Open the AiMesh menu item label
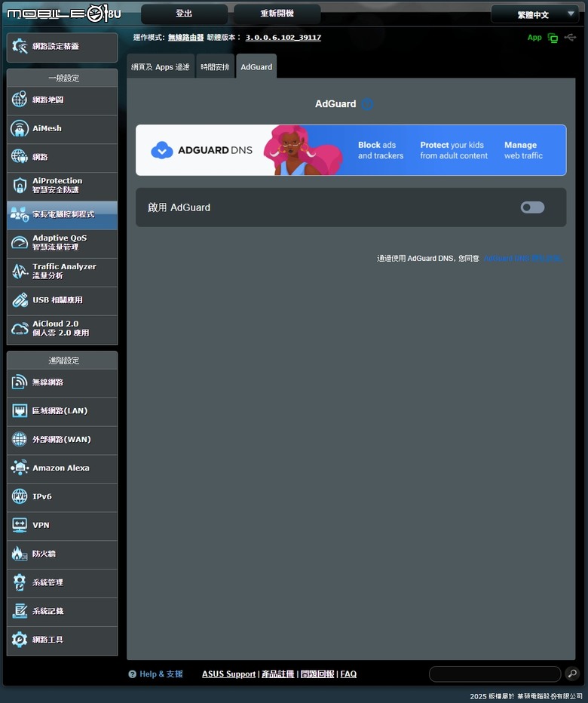This screenshot has width=588, height=703. point(47,128)
